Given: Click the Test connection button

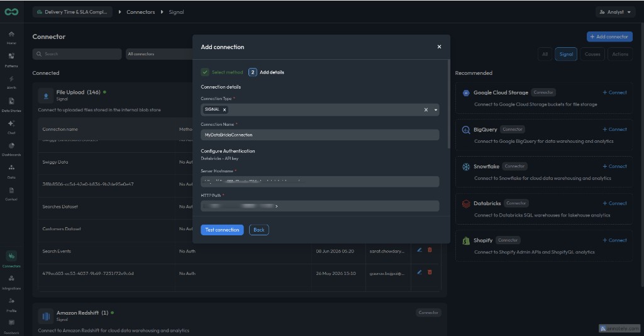Looking at the screenshot, I should pyautogui.click(x=222, y=230).
